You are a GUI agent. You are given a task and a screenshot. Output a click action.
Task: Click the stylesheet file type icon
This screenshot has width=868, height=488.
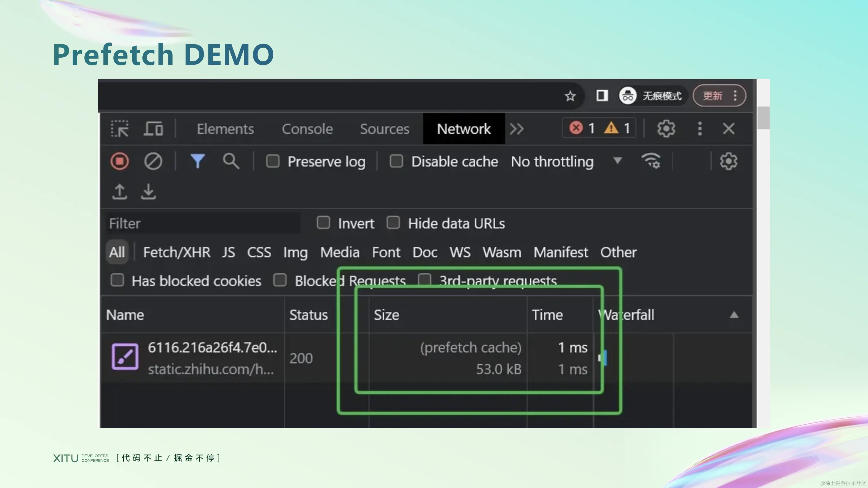click(x=125, y=357)
